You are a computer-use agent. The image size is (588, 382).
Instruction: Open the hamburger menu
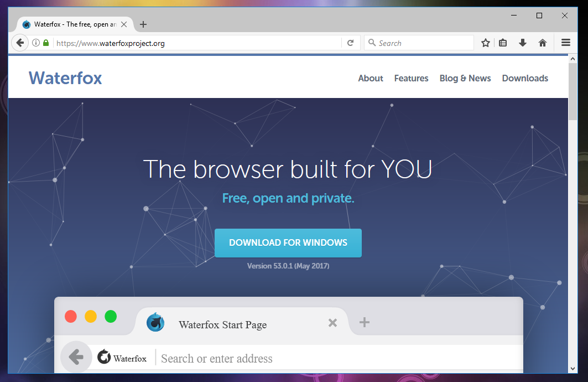565,43
